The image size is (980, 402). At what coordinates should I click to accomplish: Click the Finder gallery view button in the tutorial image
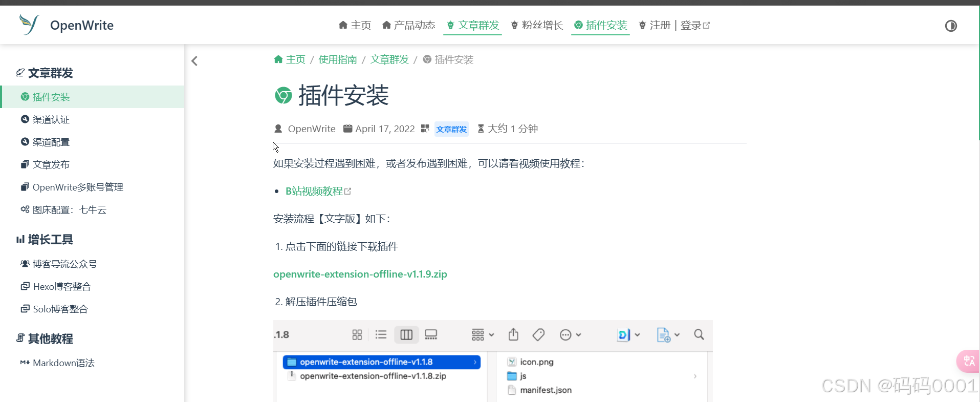click(x=431, y=335)
